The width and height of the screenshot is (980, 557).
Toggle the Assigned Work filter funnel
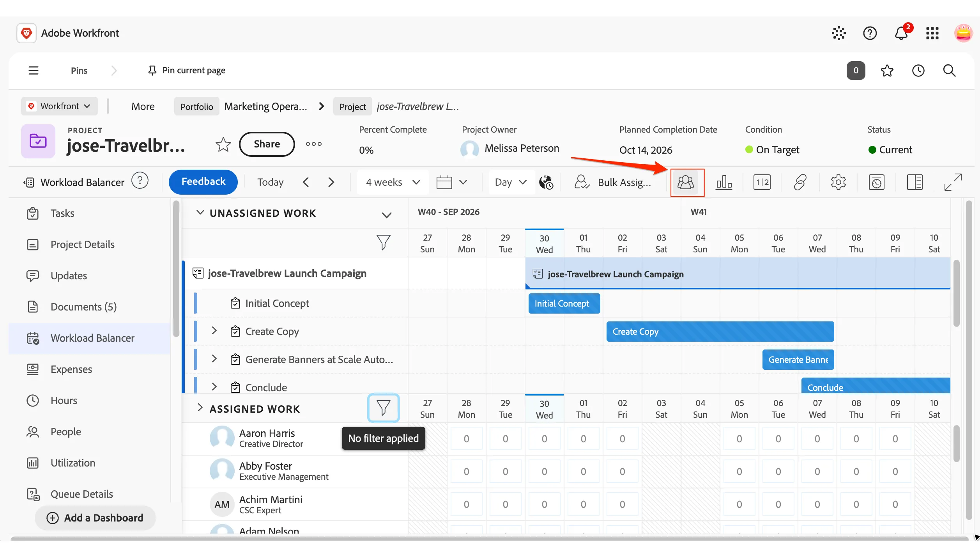click(x=384, y=408)
